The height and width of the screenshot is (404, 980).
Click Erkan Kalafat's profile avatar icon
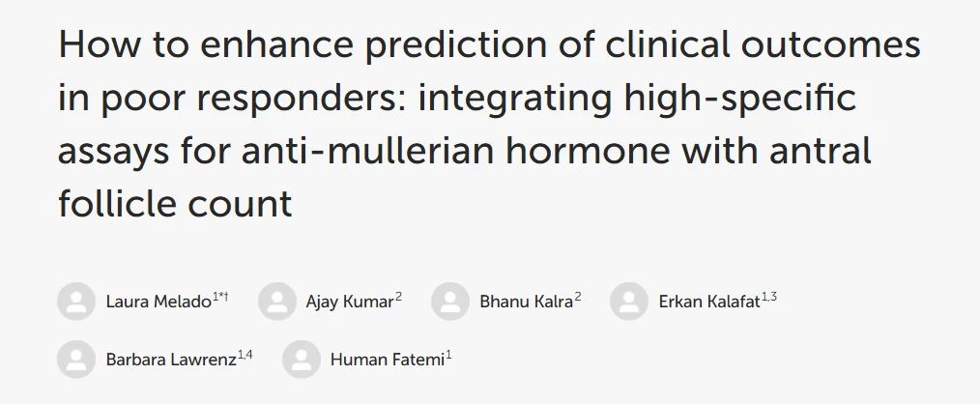(x=629, y=302)
